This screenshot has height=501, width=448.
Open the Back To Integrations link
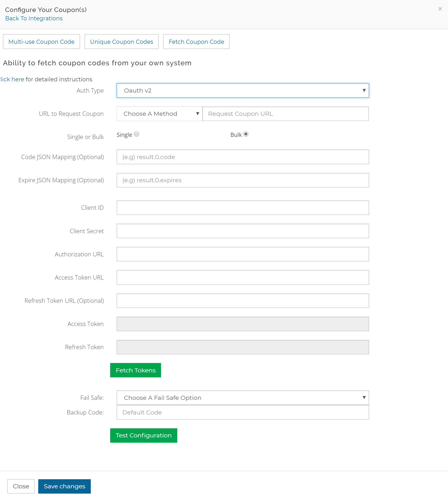(x=34, y=18)
